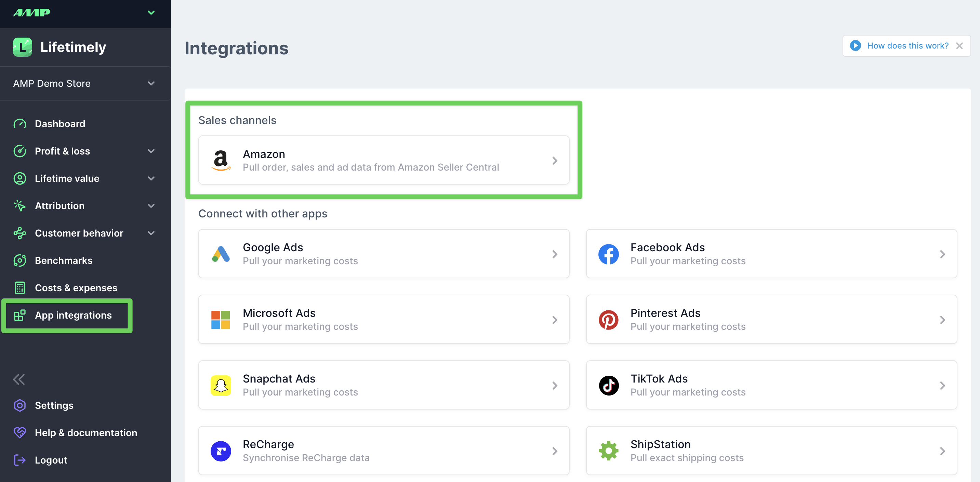Viewport: 980px width, 482px height.
Task: Collapse the sidebar with double-arrow icon
Action: 19,379
